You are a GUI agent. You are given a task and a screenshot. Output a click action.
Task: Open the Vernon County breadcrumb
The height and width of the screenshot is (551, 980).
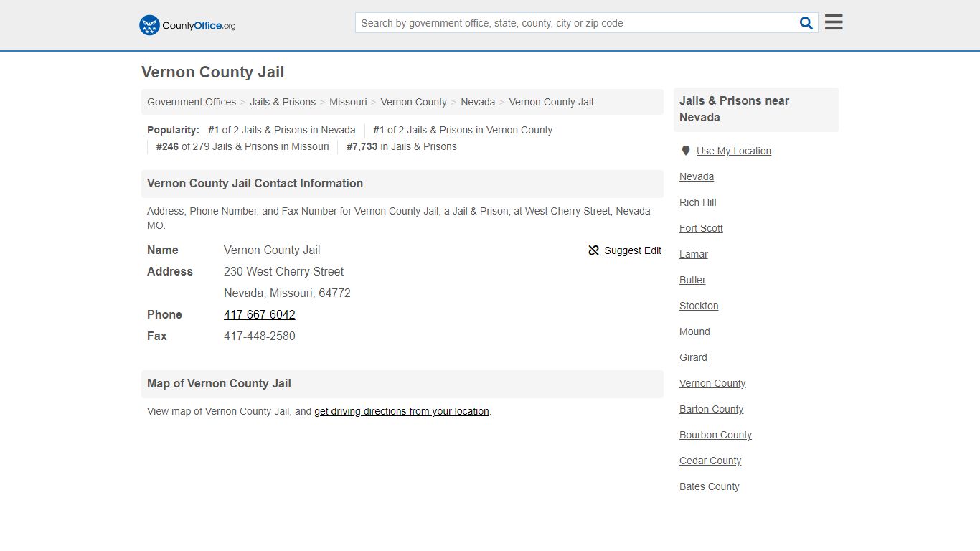414,102
